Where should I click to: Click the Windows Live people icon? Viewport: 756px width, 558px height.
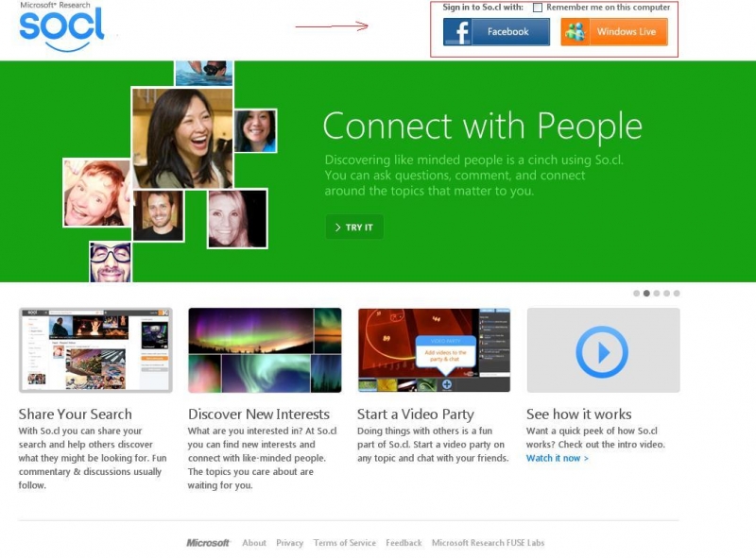[576, 32]
